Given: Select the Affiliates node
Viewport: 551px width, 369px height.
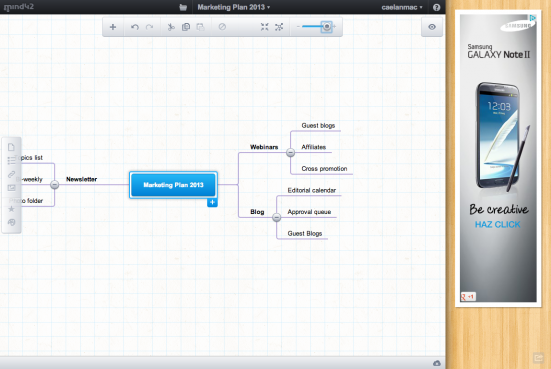Looking at the screenshot, I should [x=313, y=147].
